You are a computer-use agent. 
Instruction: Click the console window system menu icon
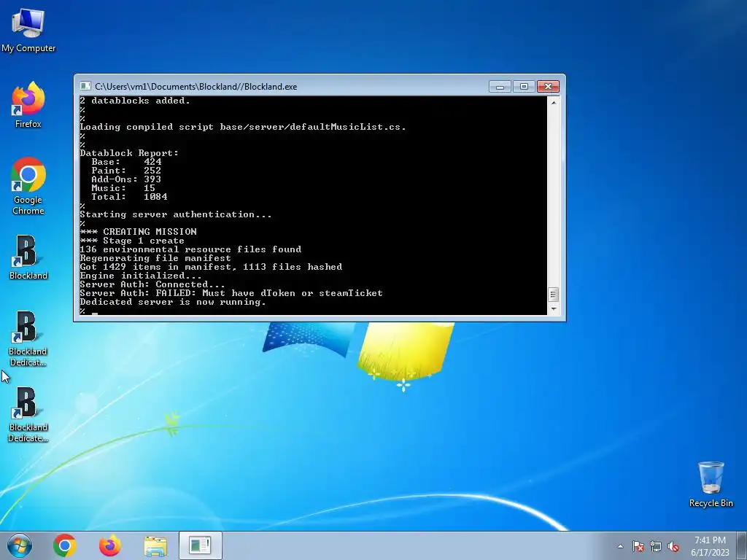(x=85, y=86)
